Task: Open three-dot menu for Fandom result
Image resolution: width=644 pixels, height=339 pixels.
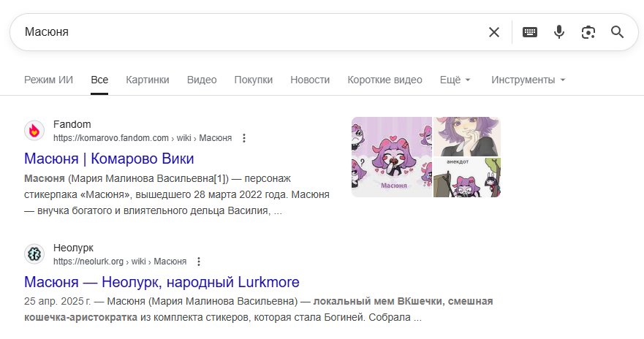Action: pos(244,138)
